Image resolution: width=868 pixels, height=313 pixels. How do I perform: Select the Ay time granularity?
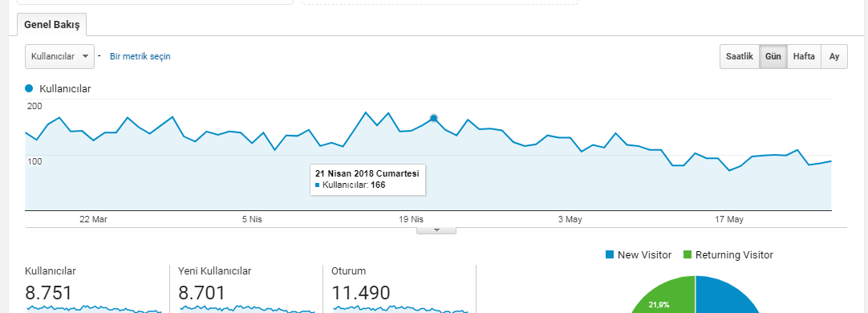point(834,56)
